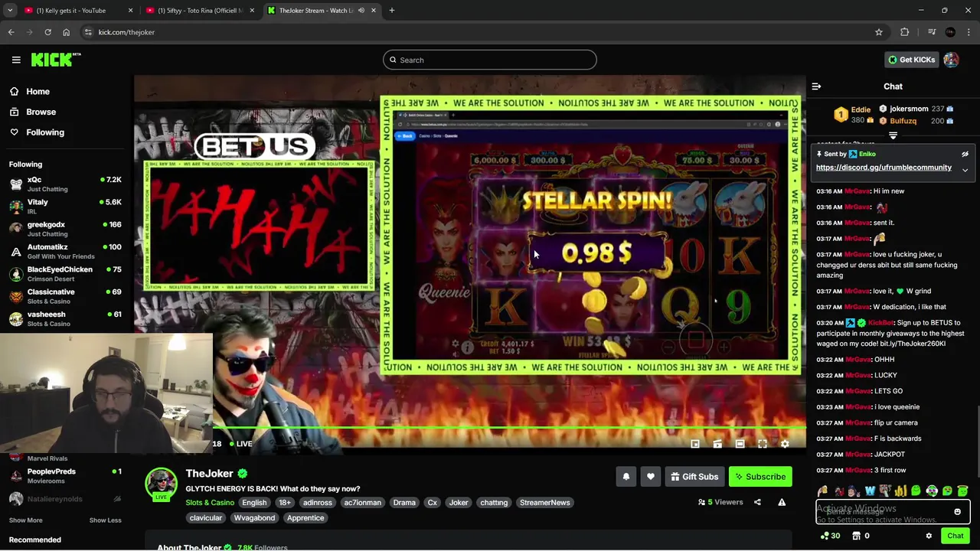Go back in browser
Viewport: 980px width, 551px height.
coord(11,32)
